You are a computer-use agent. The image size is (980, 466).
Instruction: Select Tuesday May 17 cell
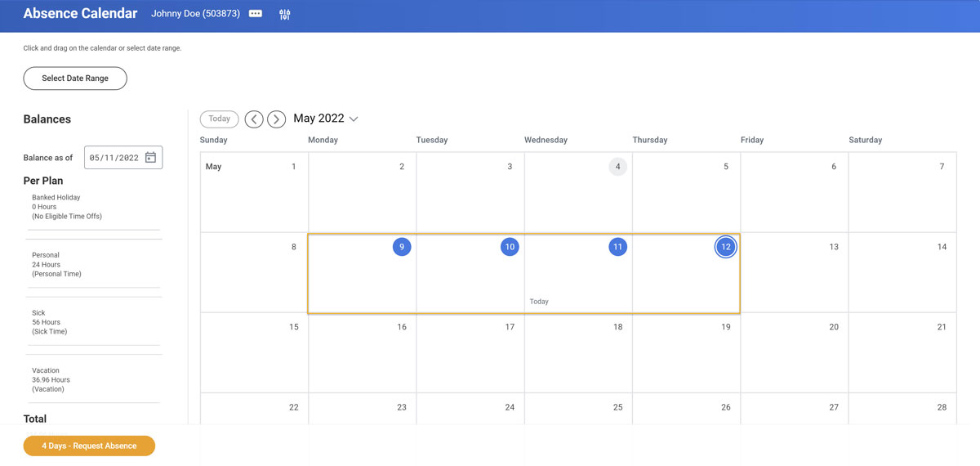pos(470,352)
